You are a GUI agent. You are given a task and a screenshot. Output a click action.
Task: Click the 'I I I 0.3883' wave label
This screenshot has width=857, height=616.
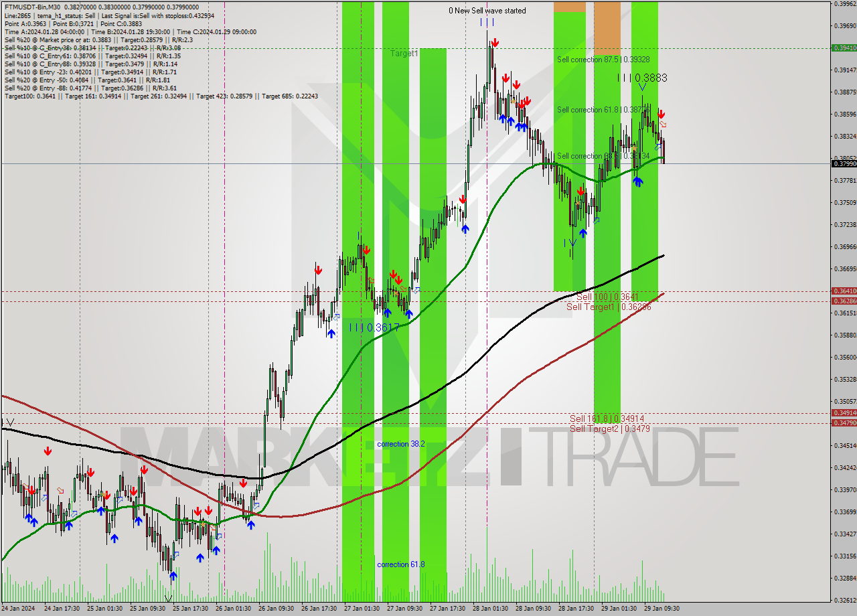click(642, 78)
